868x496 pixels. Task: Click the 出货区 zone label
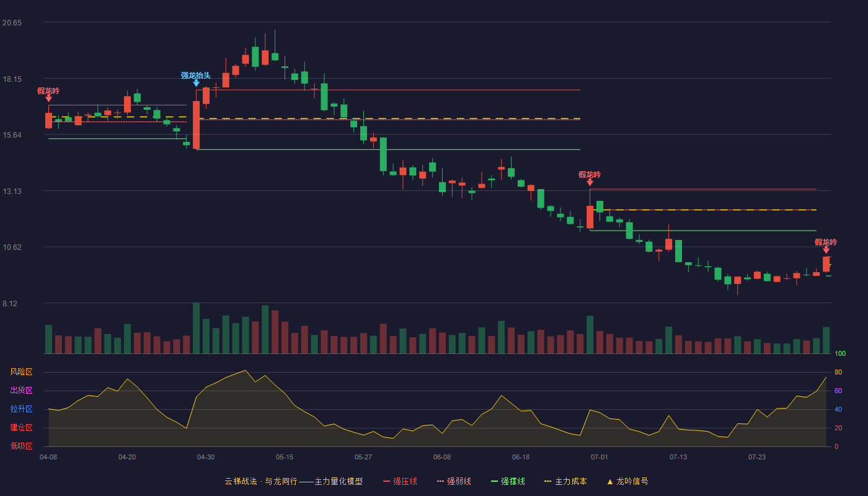22,391
